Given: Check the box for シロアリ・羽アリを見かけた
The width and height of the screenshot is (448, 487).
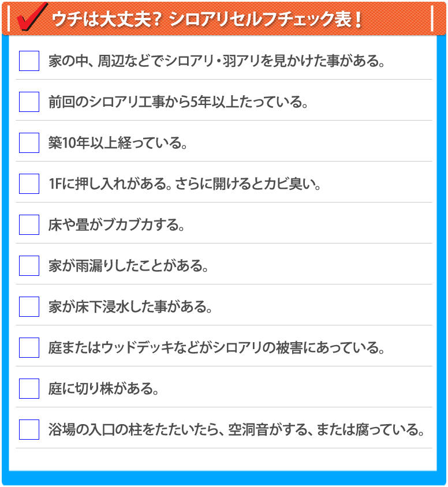Looking at the screenshot, I should (29, 61).
